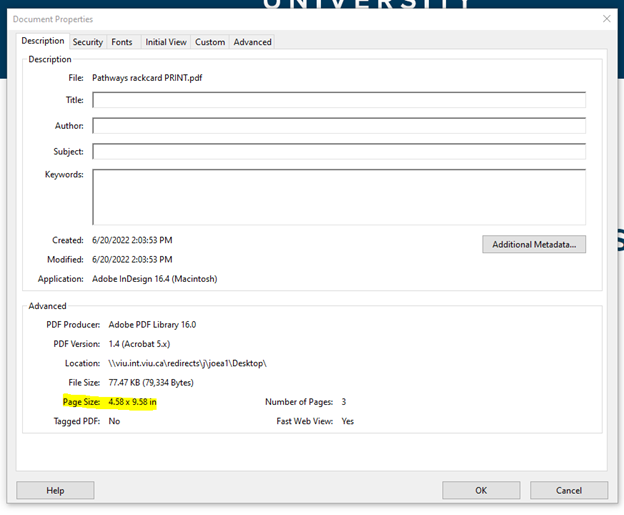Image resolution: width=624 pixels, height=515 pixels.
Task: Switch to the Security tab
Action: click(x=87, y=42)
